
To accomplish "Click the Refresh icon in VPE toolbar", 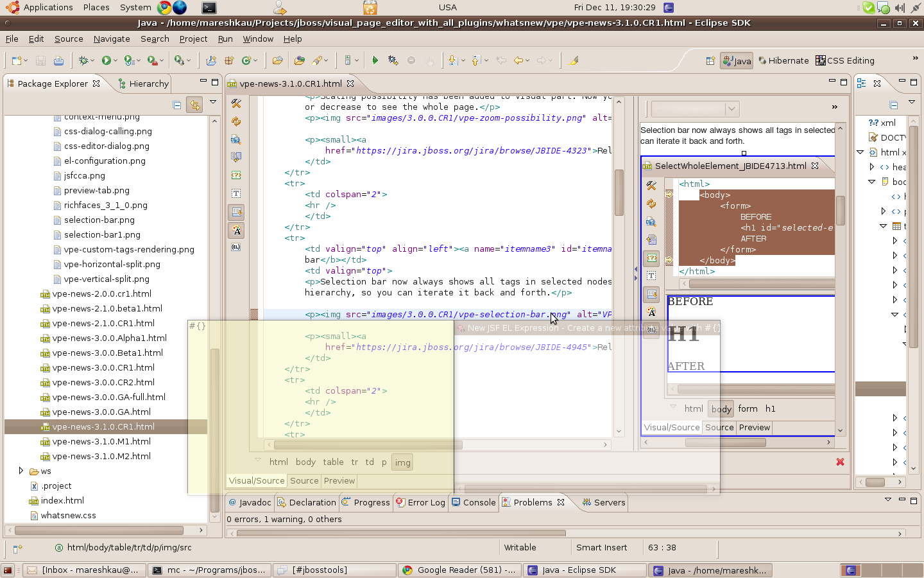I will coord(236,121).
